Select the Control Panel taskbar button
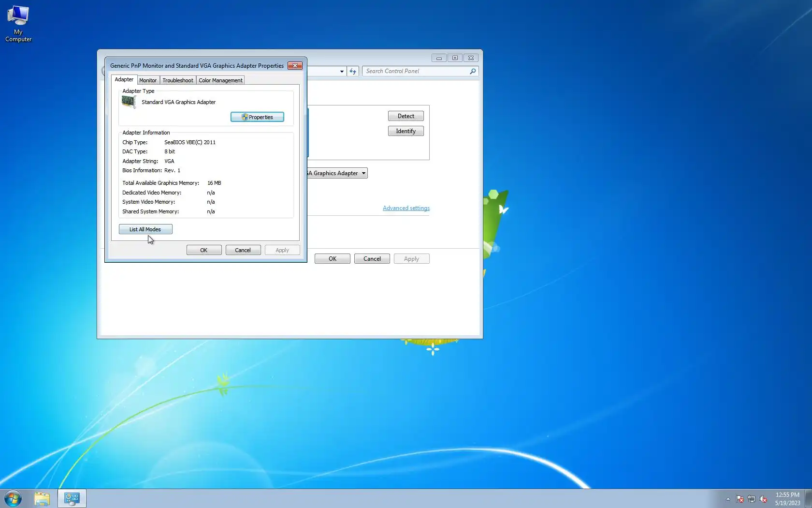Screen dimensions: 812x508 pyautogui.click(x=72, y=498)
